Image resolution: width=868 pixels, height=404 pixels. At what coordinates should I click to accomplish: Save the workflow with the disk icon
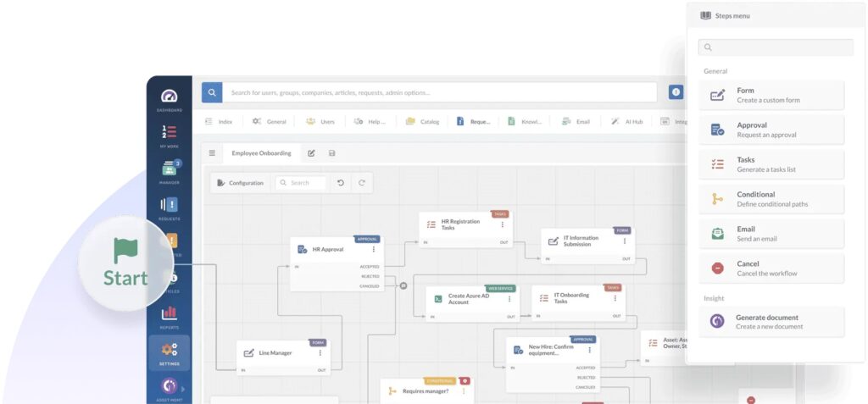(x=331, y=153)
